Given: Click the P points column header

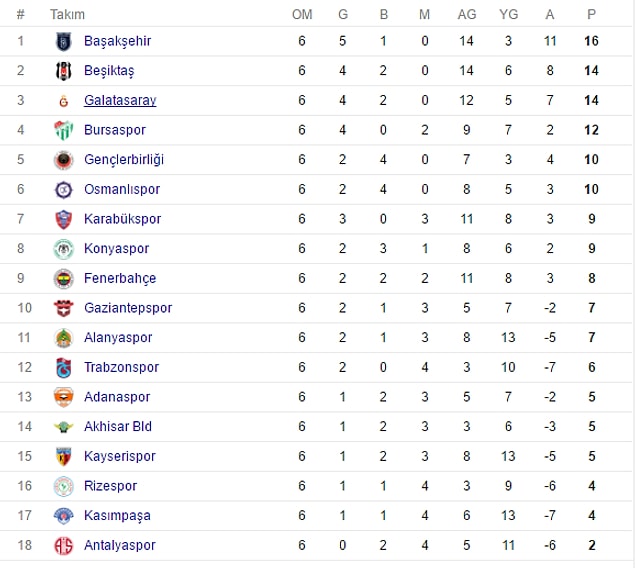Looking at the screenshot, I should (x=591, y=15).
